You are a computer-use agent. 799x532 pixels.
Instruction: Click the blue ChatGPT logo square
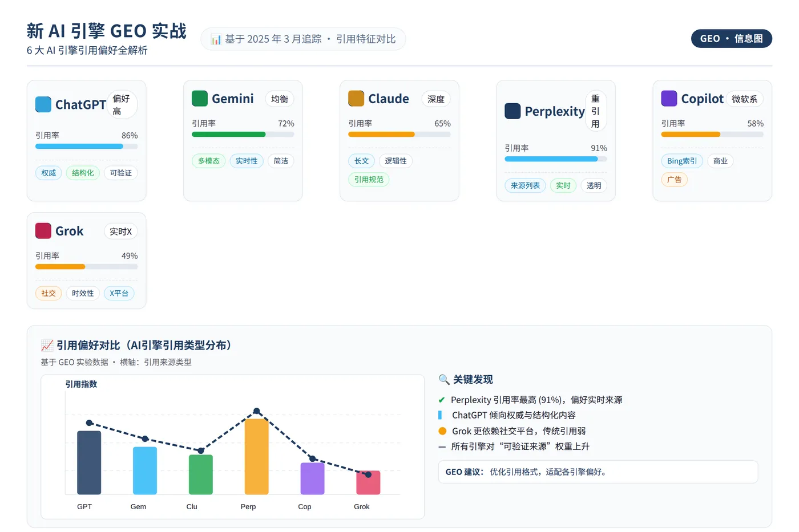(x=43, y=104)
